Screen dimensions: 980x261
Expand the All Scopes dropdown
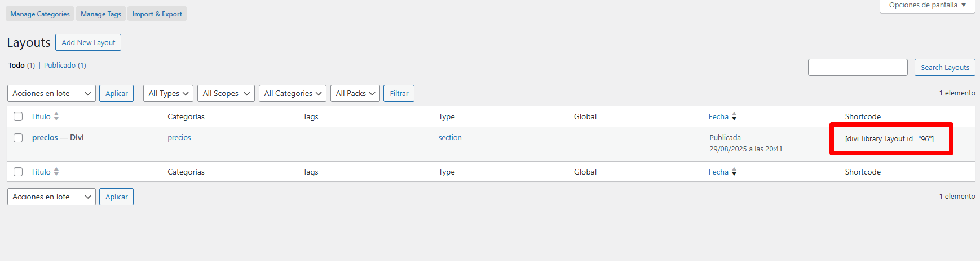click(x=226, y=93)
